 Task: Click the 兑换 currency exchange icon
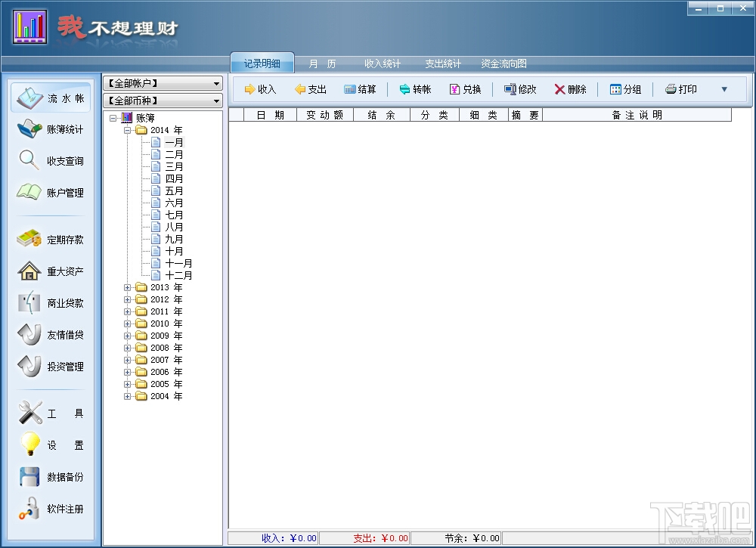click(454, 89)
